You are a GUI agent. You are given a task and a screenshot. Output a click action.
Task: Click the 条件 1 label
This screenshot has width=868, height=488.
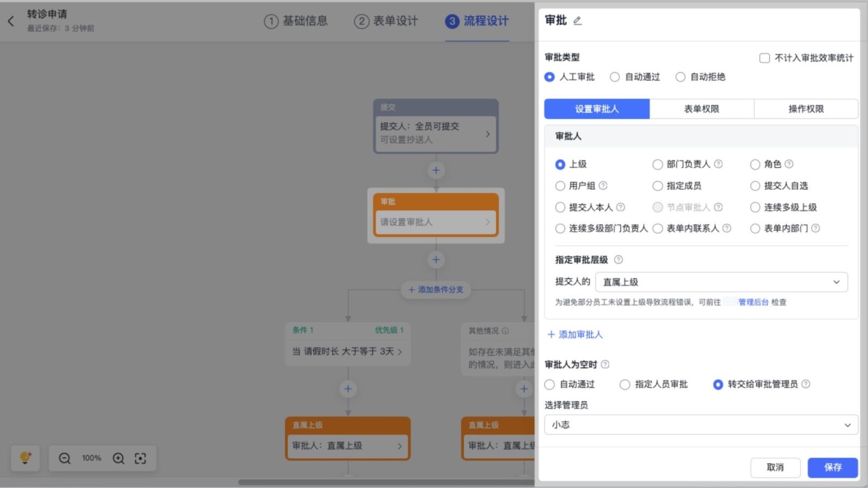coord(303,330)
